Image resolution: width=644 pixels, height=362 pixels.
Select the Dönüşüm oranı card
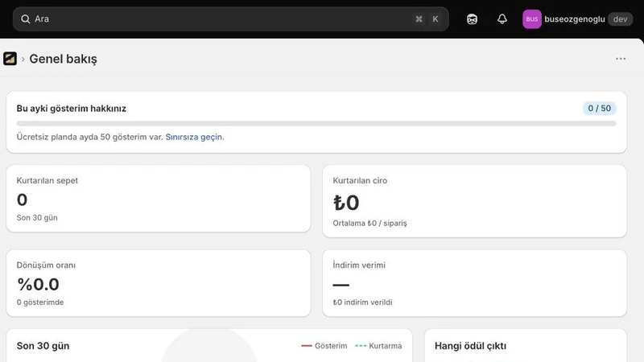pyautogui.click(x=158, y=283)
